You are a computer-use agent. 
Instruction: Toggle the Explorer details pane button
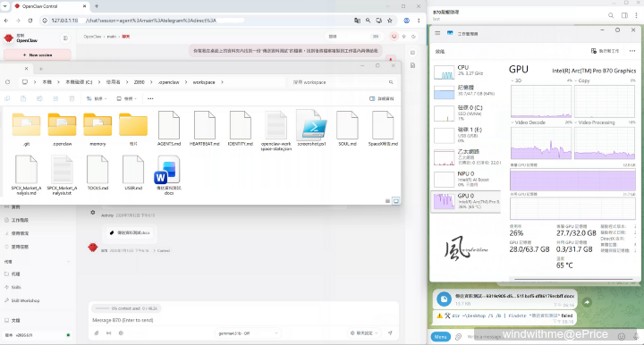[382, 98]
